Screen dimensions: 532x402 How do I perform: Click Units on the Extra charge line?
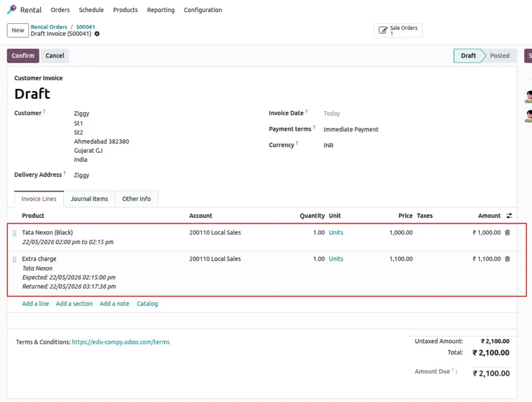click(x=336, y=259)
